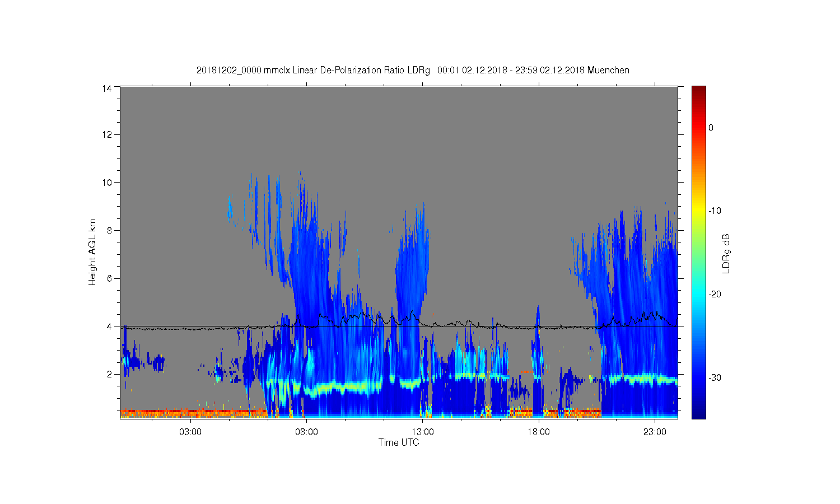Click the height tick label '6'
The width and height of the screenshot is (840, 504).
(x=110, y=278)
